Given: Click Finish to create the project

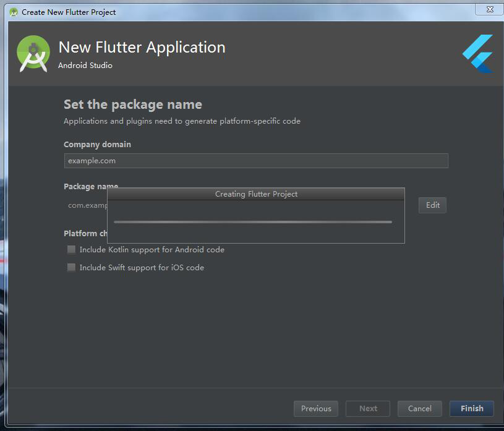Looking at the screenshot, I should coord(472,409).
